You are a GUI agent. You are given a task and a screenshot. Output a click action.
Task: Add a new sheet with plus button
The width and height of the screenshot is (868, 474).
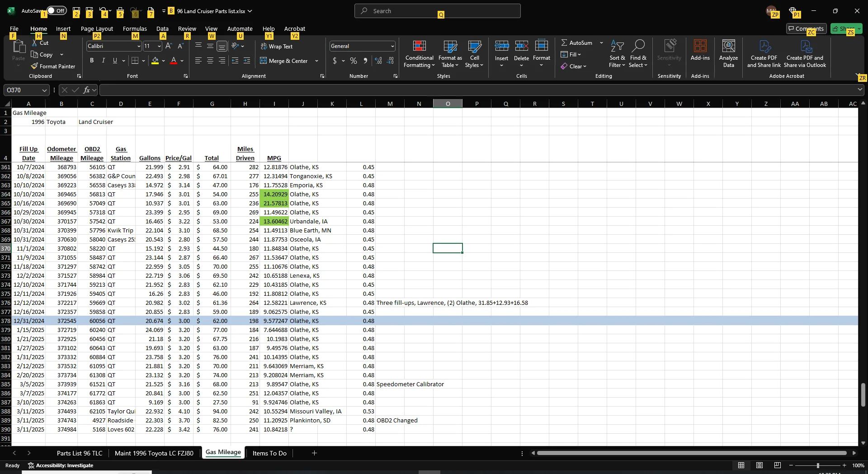(x=314, y=453)
